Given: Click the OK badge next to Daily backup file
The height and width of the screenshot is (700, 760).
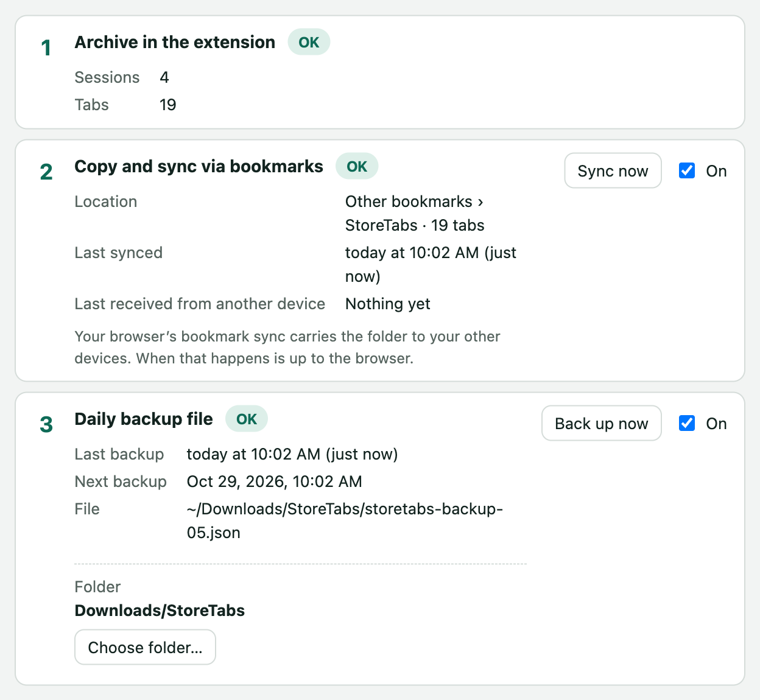Looking at the screenshot, I should (247, 419).
